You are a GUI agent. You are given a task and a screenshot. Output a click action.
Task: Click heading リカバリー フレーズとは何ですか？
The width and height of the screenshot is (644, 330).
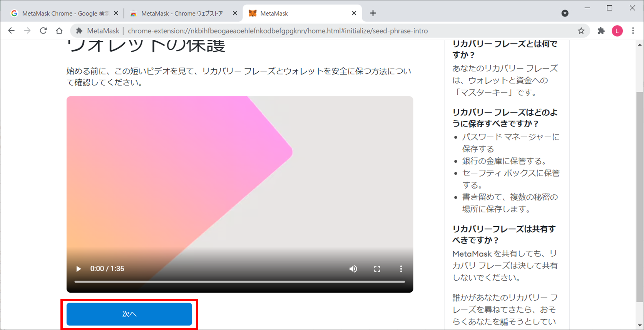[x=505, y=49]
